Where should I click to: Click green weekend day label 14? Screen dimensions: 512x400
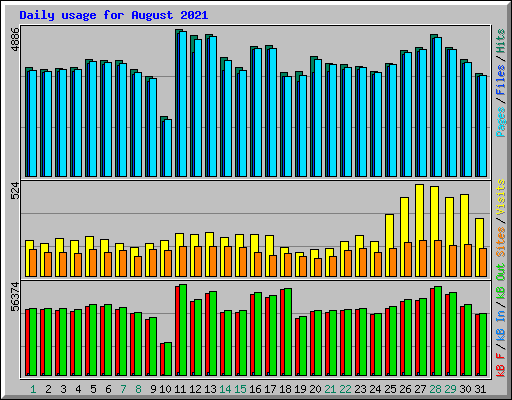[x=225, y=389]
